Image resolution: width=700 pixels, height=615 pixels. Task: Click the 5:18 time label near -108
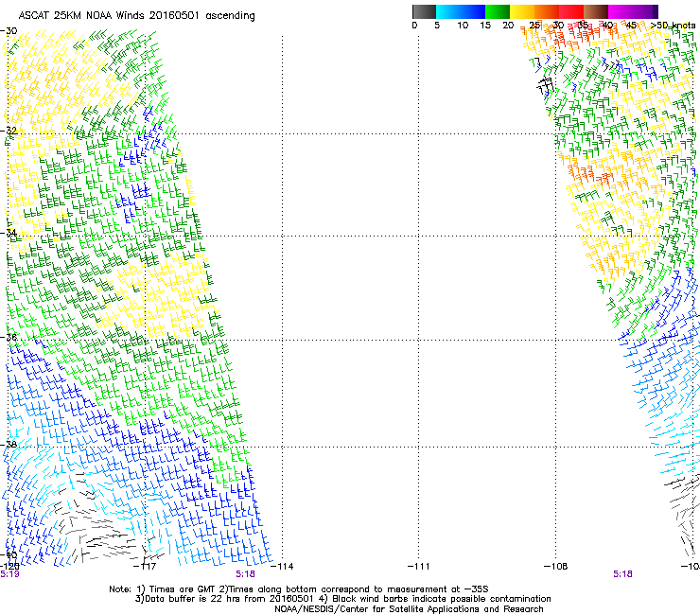(622, 574)
